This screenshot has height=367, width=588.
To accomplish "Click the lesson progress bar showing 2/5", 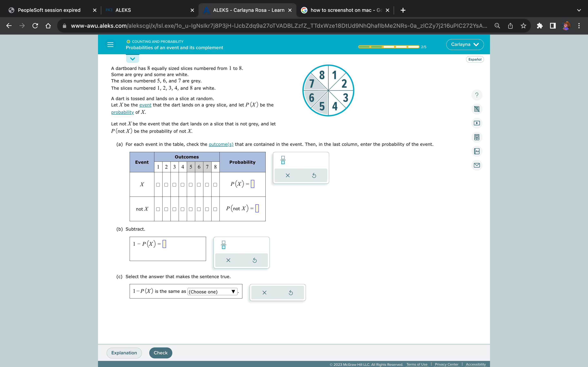I will click(388, 47).
